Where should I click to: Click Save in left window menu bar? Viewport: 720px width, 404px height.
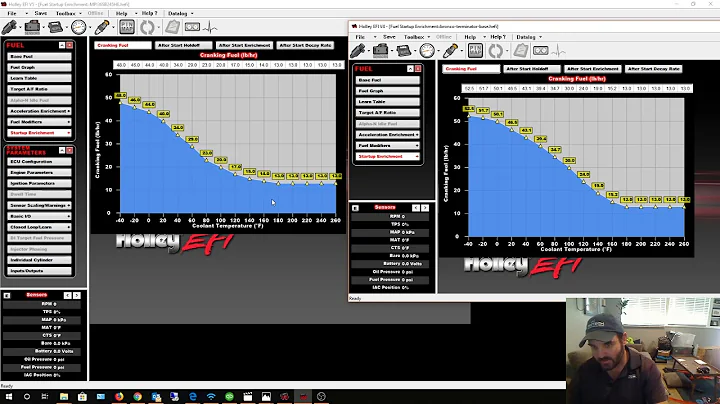(40, 13)
